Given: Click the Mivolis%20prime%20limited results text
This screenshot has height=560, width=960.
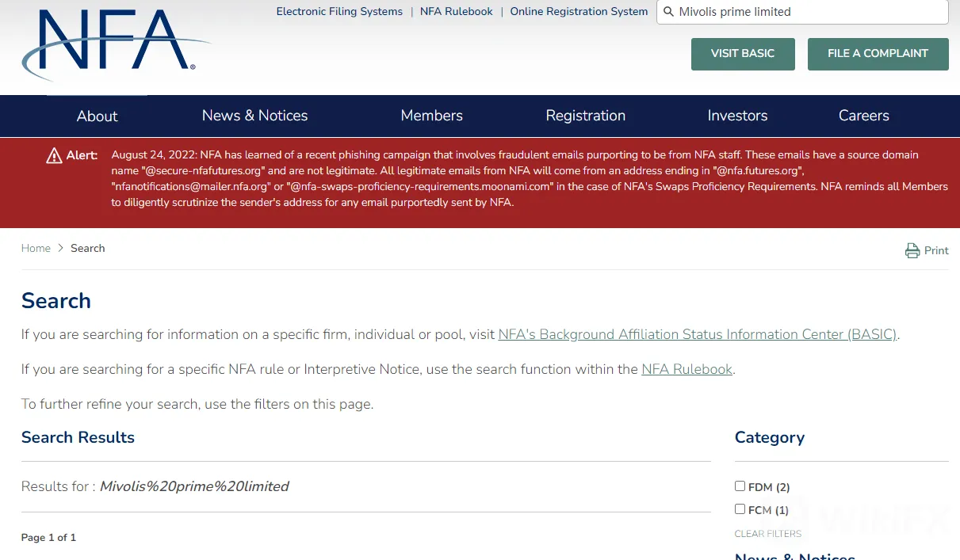Looking at the screenshot, I should [x=194, y=486].
